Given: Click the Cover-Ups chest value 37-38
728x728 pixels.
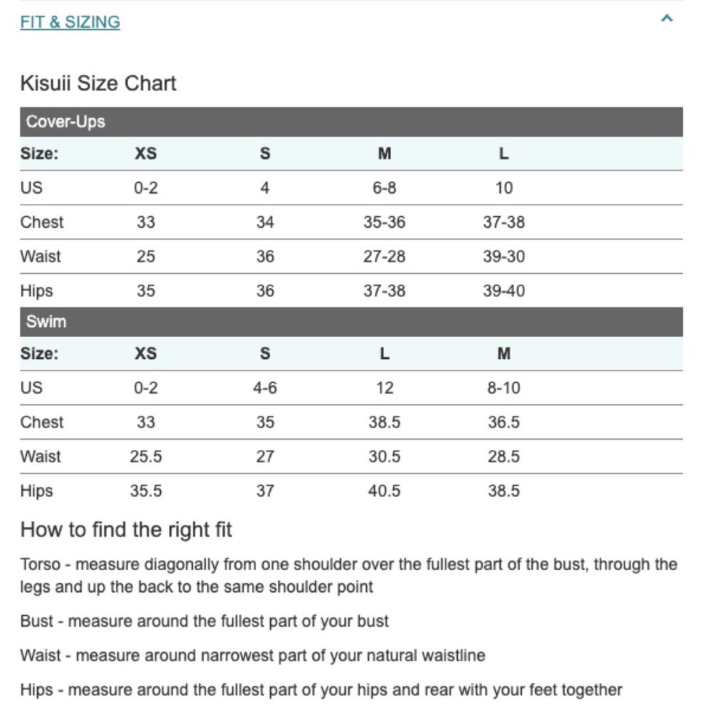Looking at the screenshot, I should pos(504,222).
